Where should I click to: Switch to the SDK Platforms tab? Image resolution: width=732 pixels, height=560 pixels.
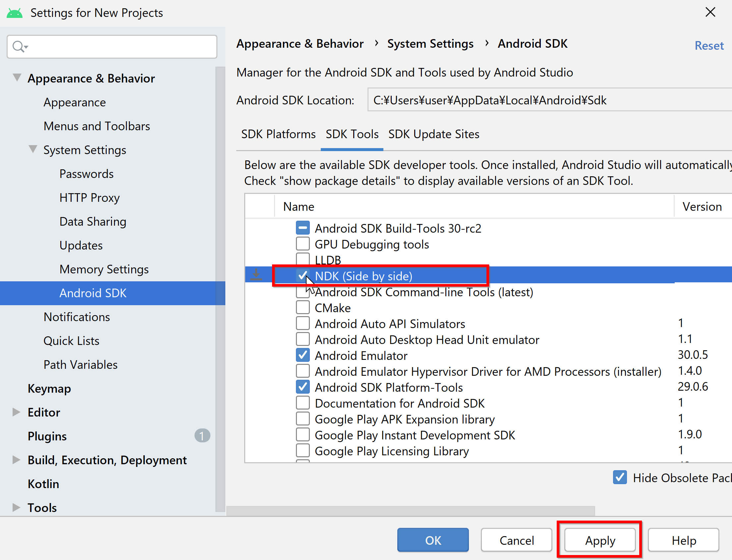point(278,134)
